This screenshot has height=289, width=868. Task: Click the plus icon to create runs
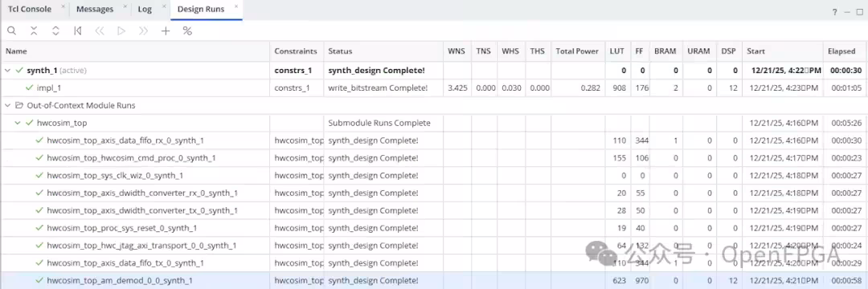coord(165,31)
